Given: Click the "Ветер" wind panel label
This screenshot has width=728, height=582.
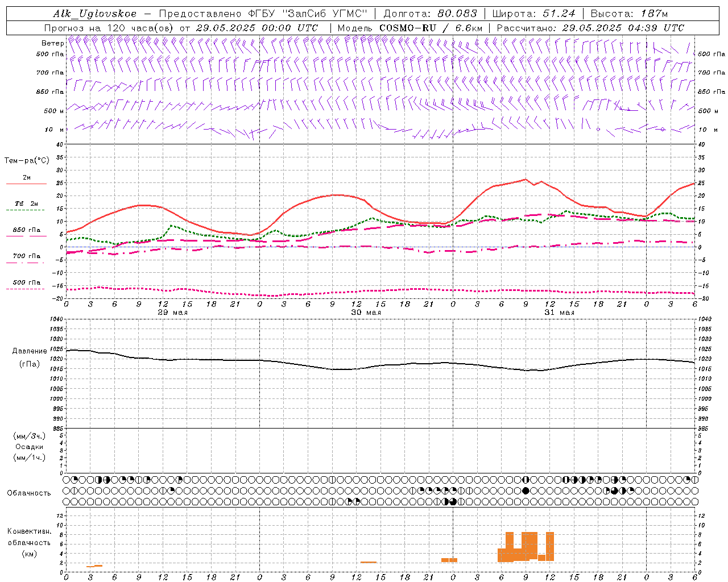Looking at the screenshot, I should point(52,43).
